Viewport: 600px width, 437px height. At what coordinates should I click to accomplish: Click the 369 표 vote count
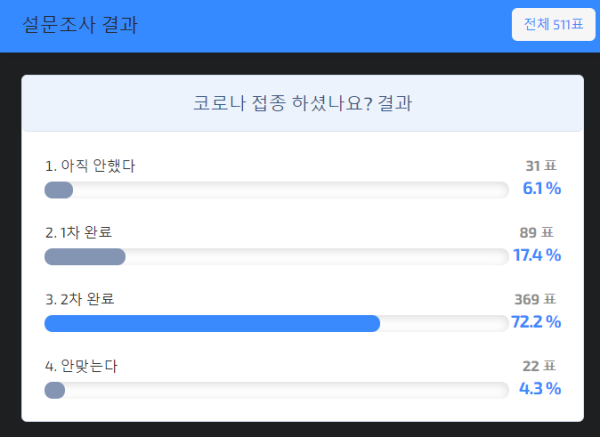(x=535, y=299)
